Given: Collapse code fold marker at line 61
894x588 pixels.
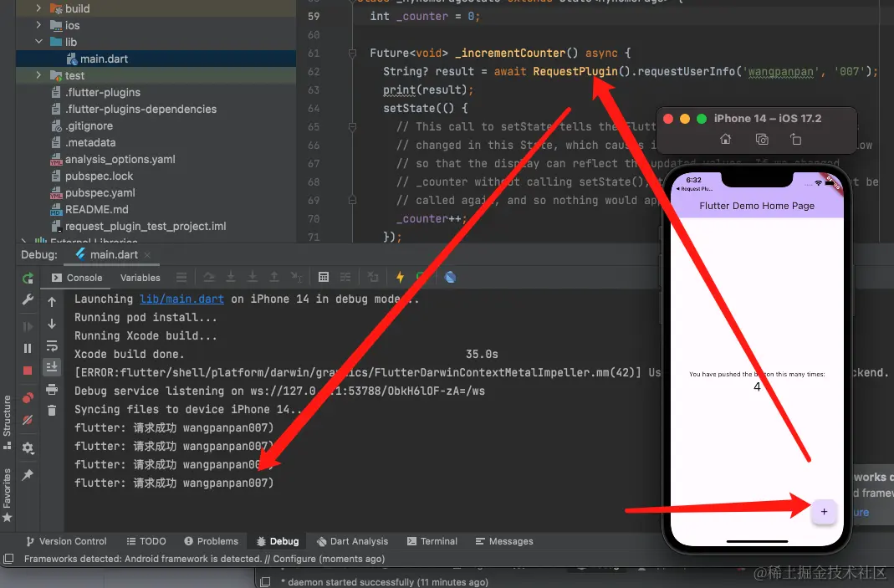Looking at the screenshot, I should coord(352,53).
